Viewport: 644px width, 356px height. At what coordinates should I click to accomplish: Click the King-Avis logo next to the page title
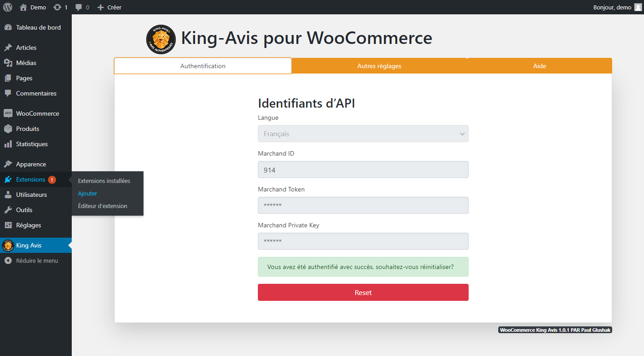(x=161, y=39)
